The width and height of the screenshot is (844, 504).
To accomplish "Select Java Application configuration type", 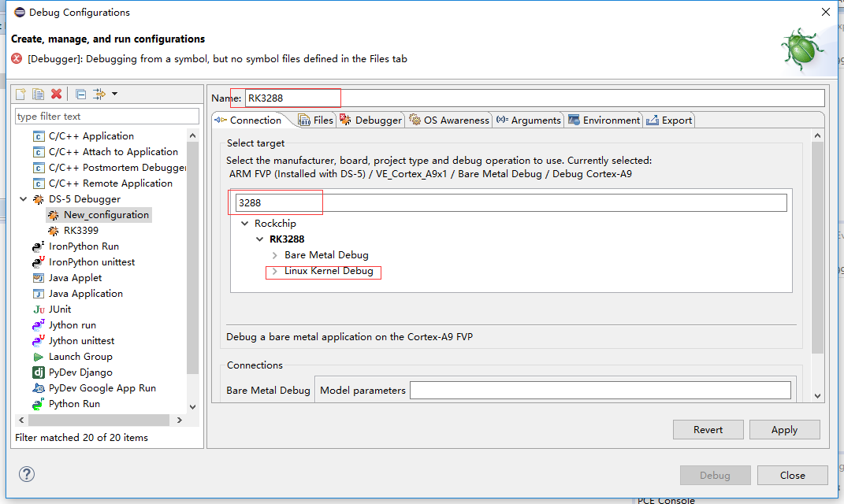I will click(86, 293).
